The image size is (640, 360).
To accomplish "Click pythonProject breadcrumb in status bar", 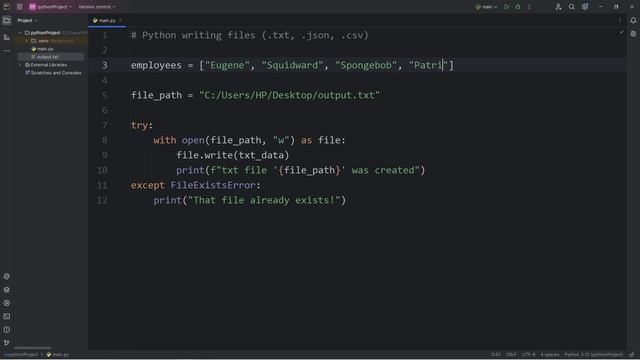I will [x=21, y=355].
